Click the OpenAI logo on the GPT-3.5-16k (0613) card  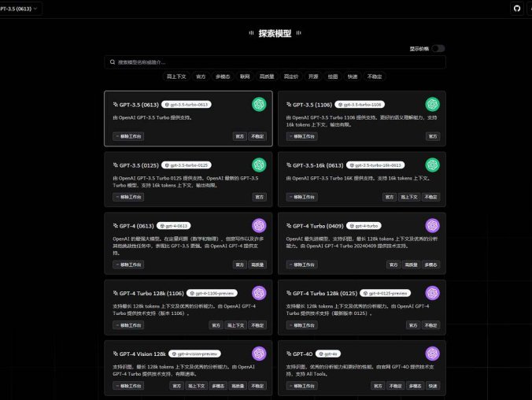[x=432, y=165]
